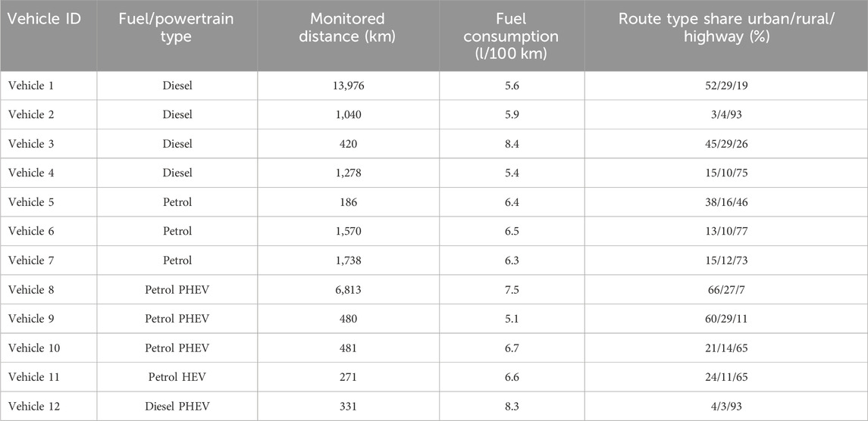Select the Diesel PHEV cell
This screenshot has width=868, height=421.
177,407
